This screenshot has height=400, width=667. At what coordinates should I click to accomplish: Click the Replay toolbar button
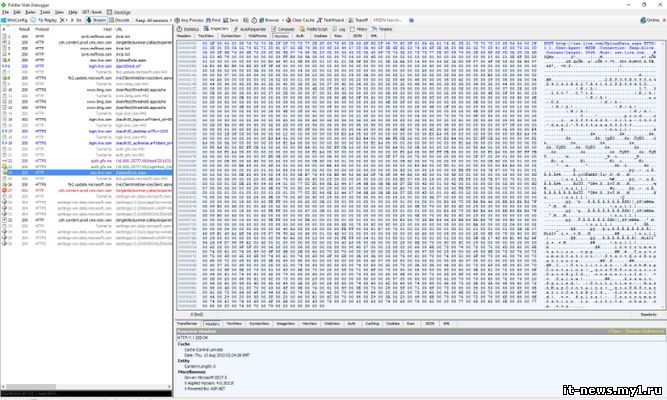[47, 20]
